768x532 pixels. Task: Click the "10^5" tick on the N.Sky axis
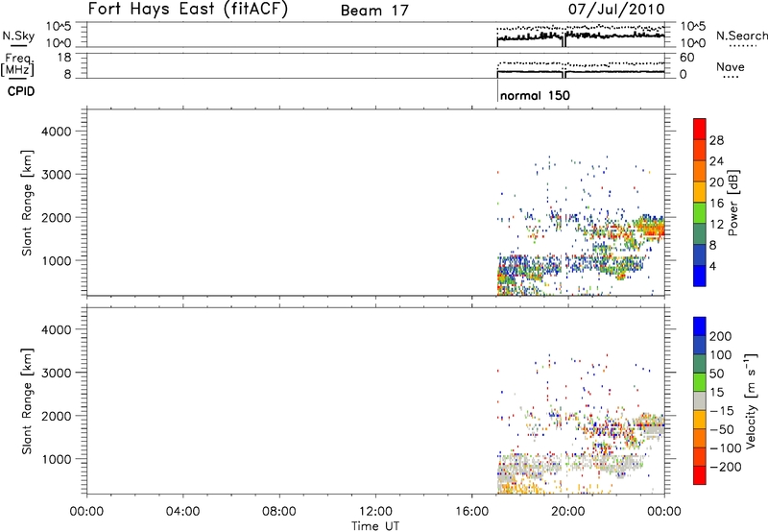click(59, 27)
